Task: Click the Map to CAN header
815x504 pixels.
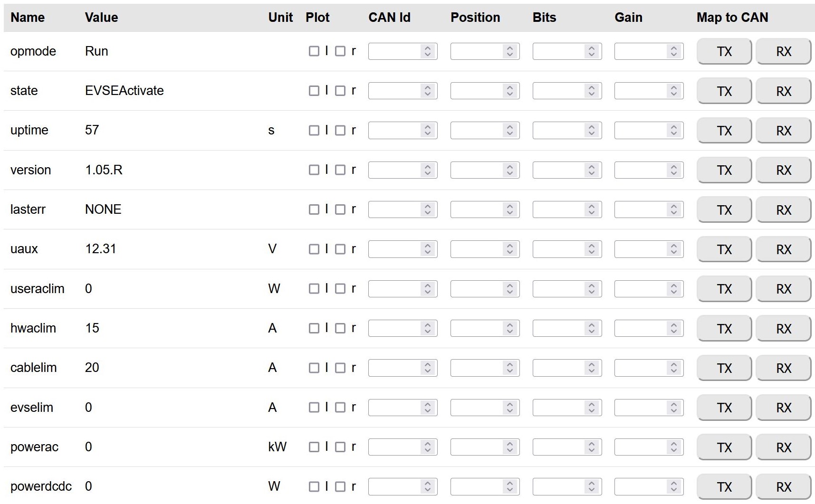Action: pyautogui.click(x=732, y=18)
